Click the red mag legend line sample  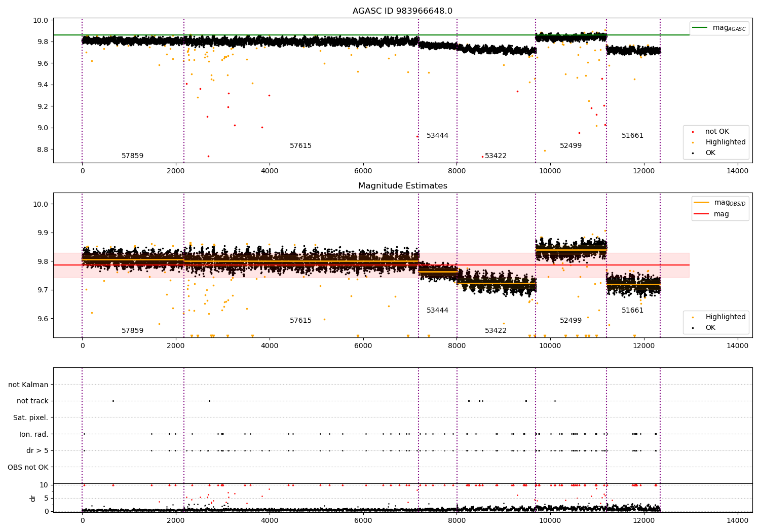click(x=701, y=214)
